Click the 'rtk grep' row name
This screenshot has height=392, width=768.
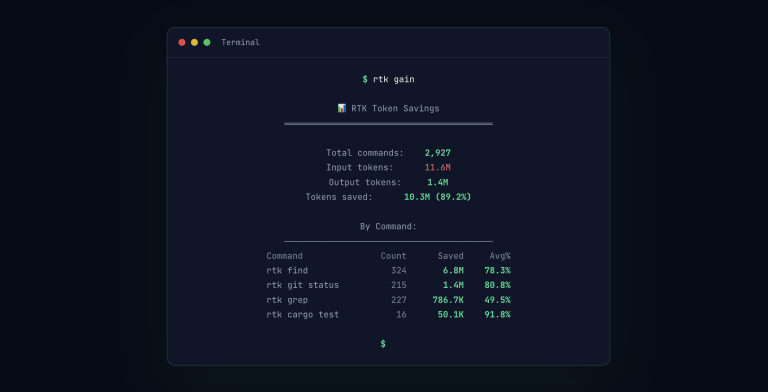pyautogui.click(x=287, y=300)
